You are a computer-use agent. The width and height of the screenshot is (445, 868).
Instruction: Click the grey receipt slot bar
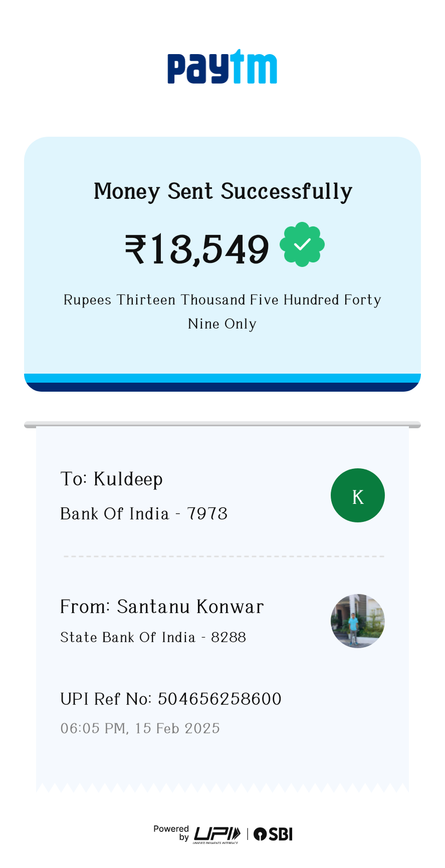tap(223, 425)
